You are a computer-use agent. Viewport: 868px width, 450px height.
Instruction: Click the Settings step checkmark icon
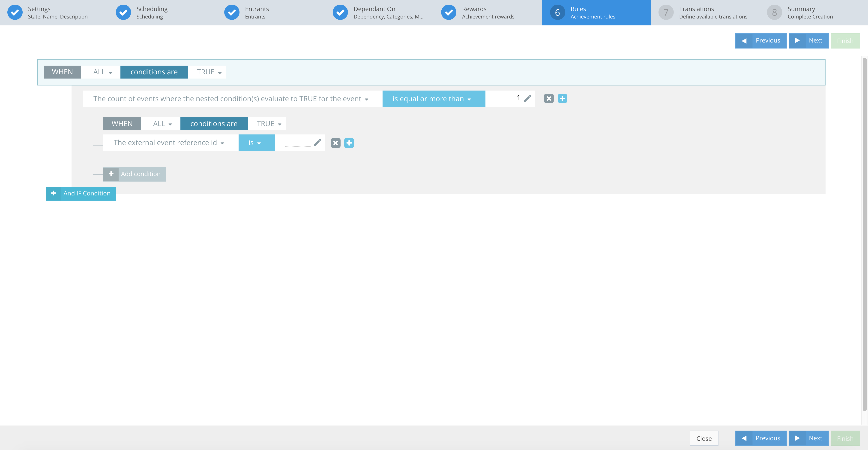(x=15, y=12)
